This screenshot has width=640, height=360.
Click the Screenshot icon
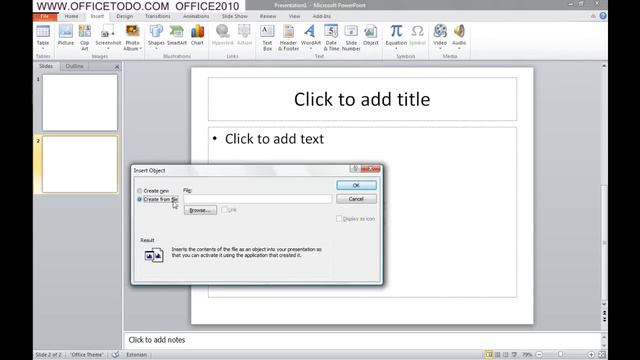click(108, 36)
